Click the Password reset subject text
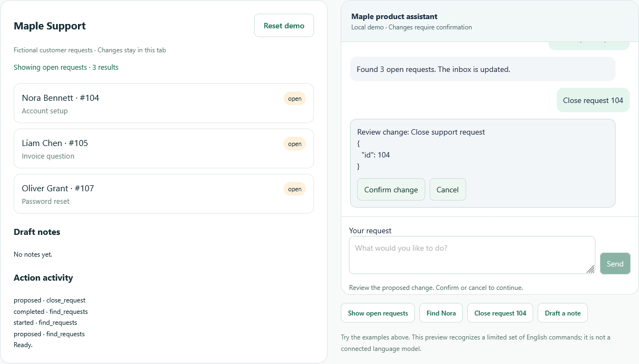Image resolution: width=639 pixels, height=364 pixels. point(46,201)
